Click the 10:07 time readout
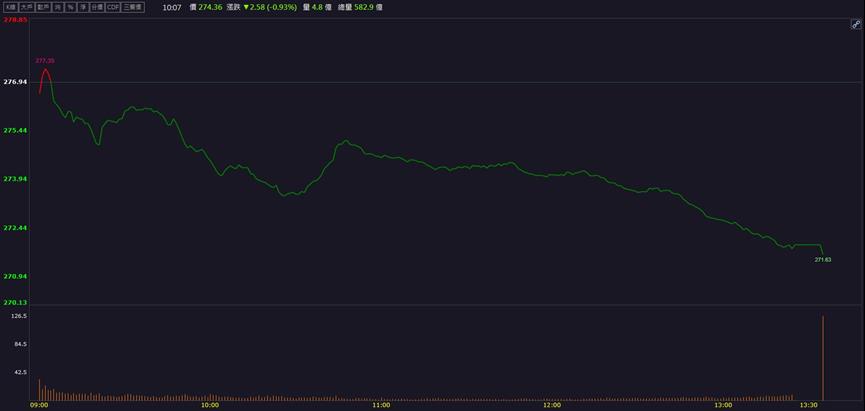This screenshot has height=411, width=865. point(172,8)
